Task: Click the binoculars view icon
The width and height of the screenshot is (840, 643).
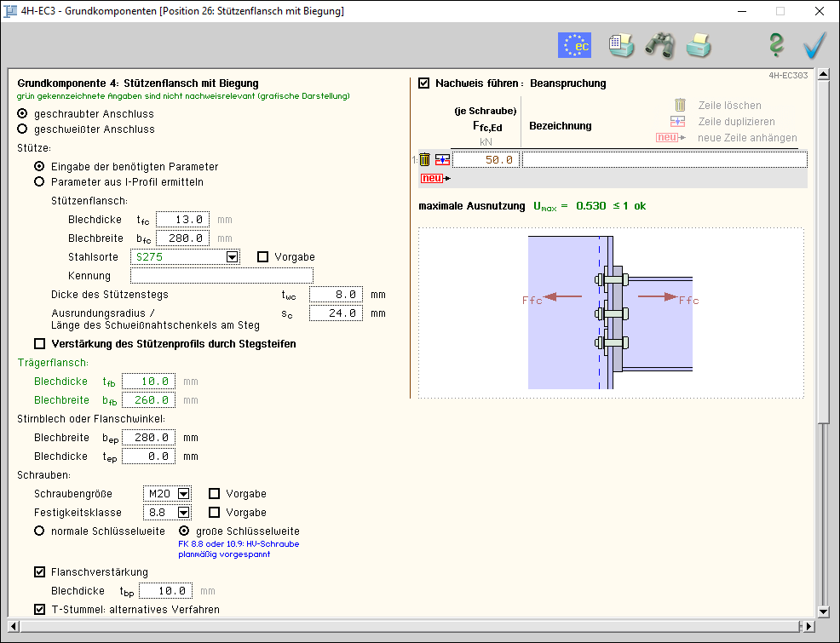Action: [x=659, y=45]
